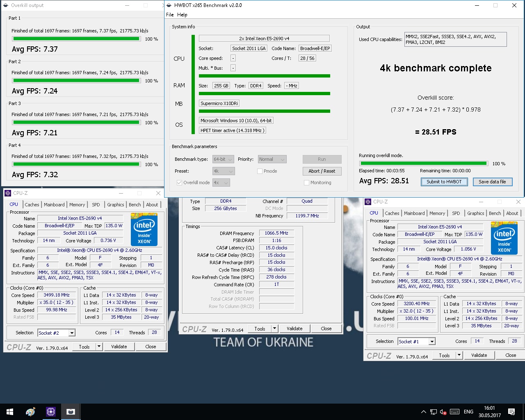Open Bench tab in right CPU-Z

495,213
